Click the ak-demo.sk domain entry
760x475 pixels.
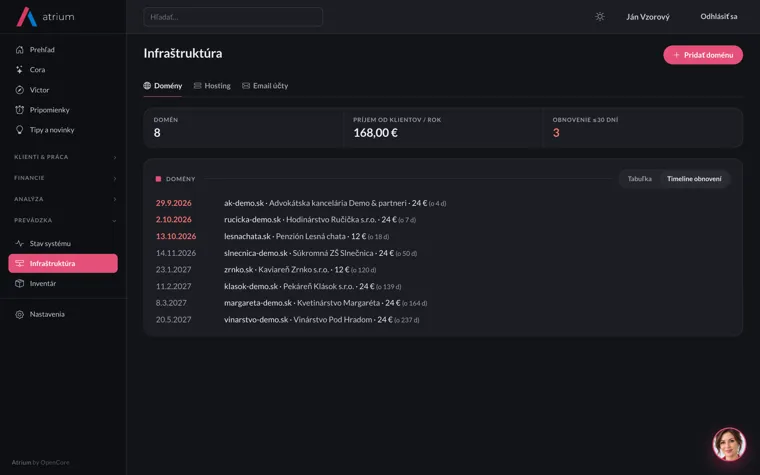click(244, 203)
